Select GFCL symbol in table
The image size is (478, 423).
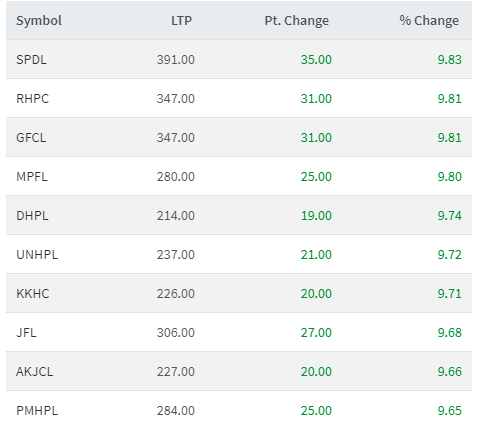31,138
